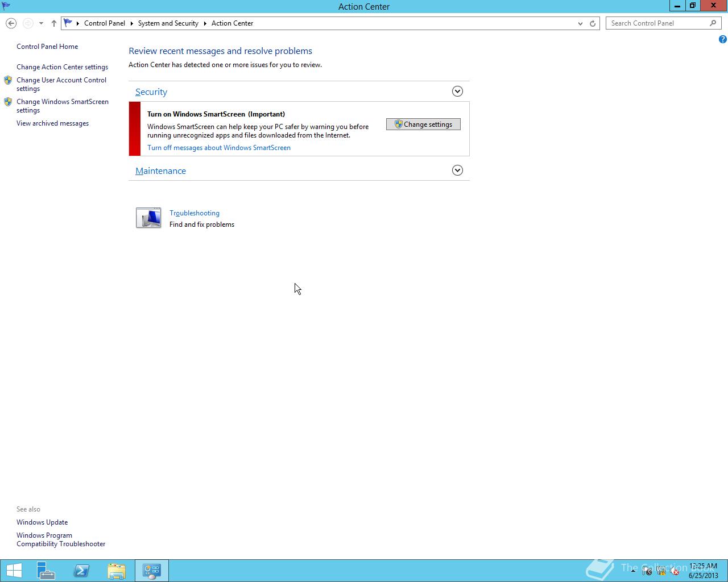Click the Action Center flag icon in the title bar
Image resolution: width=728 pixels, height=582 pixels.
[6, 6]
